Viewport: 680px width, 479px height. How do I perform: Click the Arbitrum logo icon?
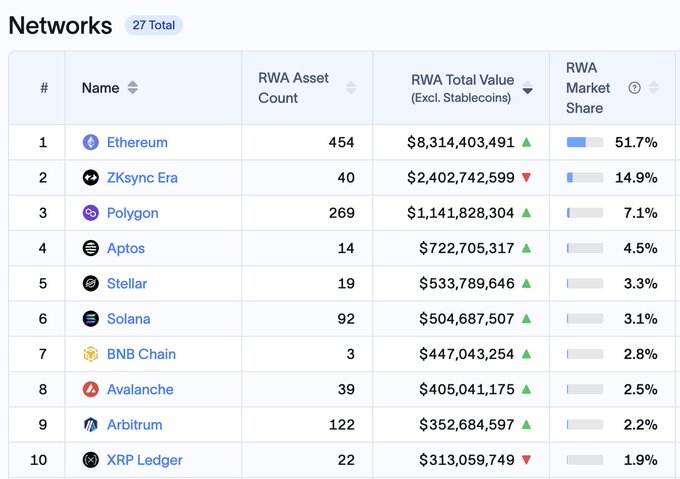point(90,425)
